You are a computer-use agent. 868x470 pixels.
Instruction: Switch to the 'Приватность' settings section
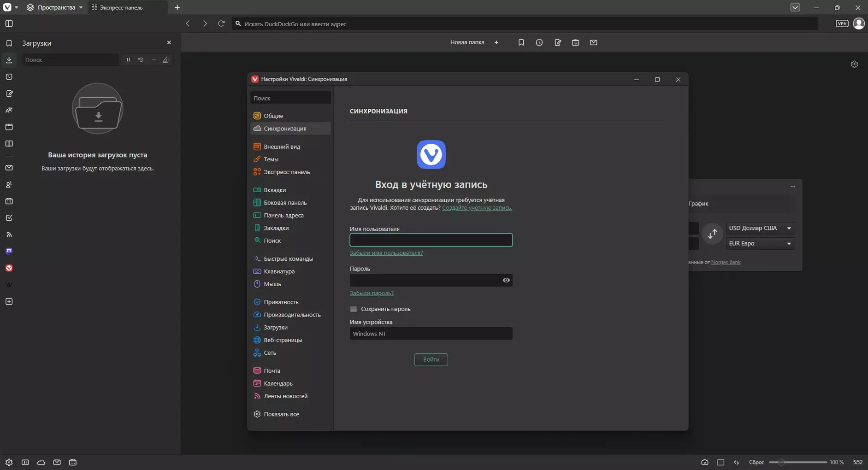[281, 302]
